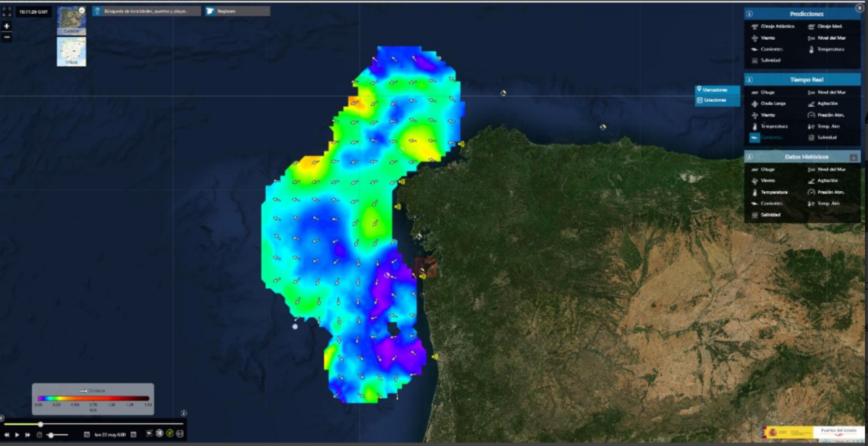Switch to the Mapa base map
Image resolution: width=868 pixels, height=446 pixels.
(x=72, y=51)
